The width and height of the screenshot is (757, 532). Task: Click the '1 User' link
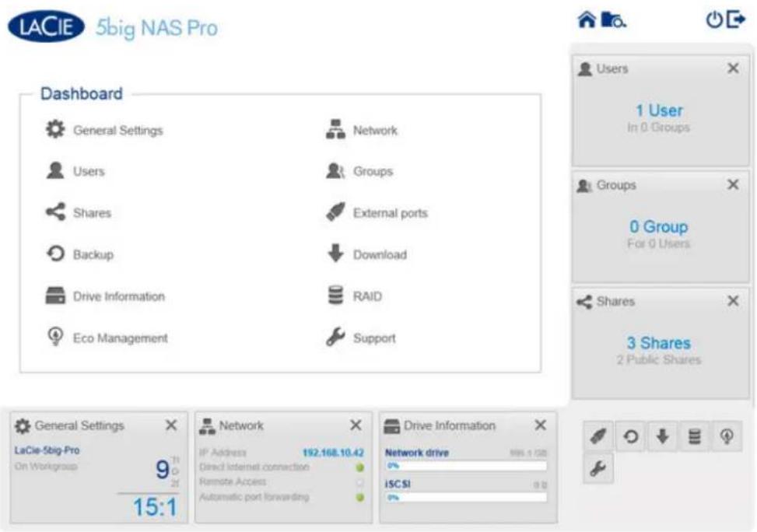(659, 110)
